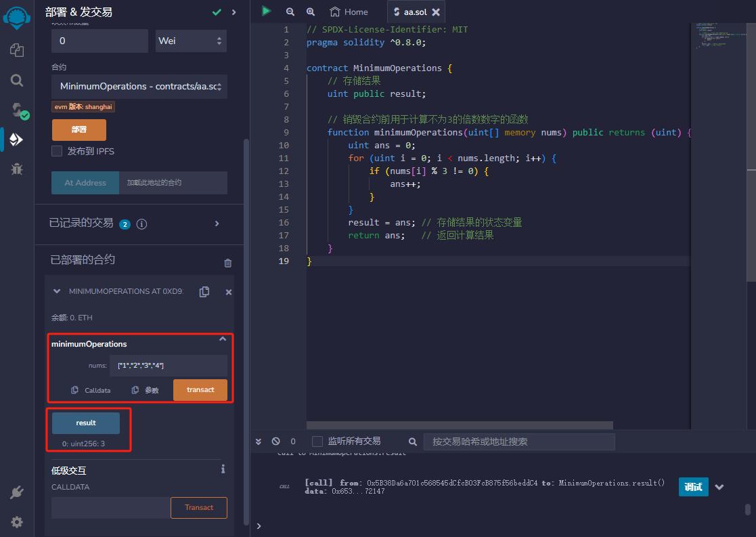
Task: Clear the terminal console icon
Action: pyautogui.click(x=275, y=442)
